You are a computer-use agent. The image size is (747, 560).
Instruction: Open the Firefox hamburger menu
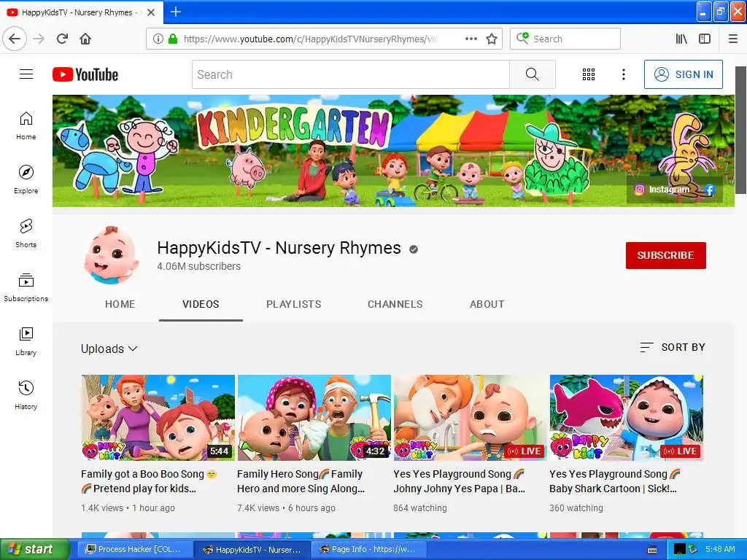[x=733, y=39]
